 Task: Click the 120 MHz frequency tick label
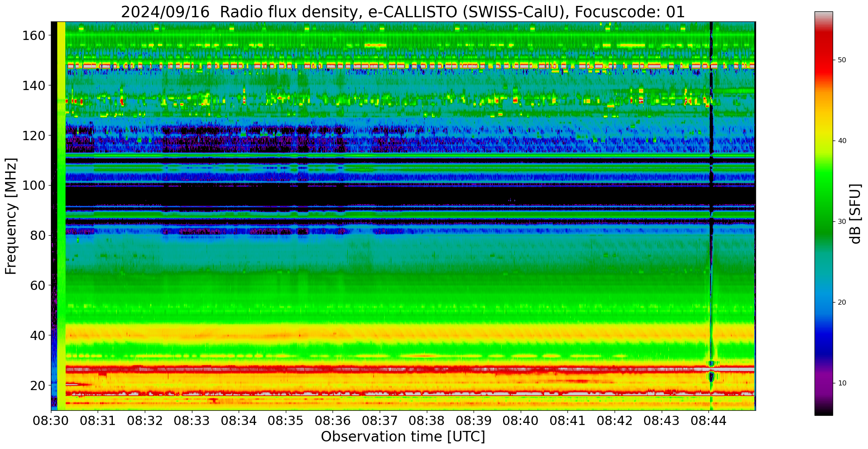tap(33, 135)
